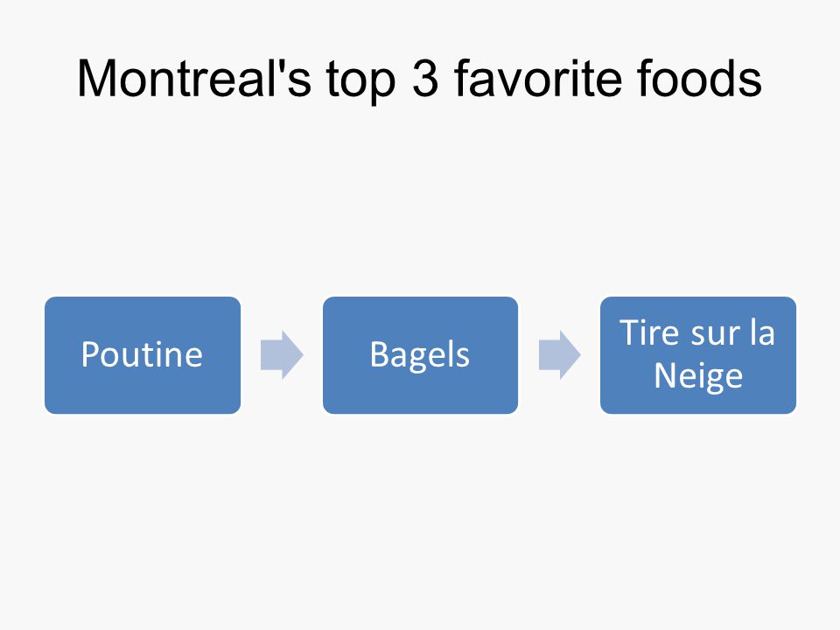This screenshot has height=630, width=840.
Task: Place cursor in the Poutine label text
Action: [x=142, y=354]
